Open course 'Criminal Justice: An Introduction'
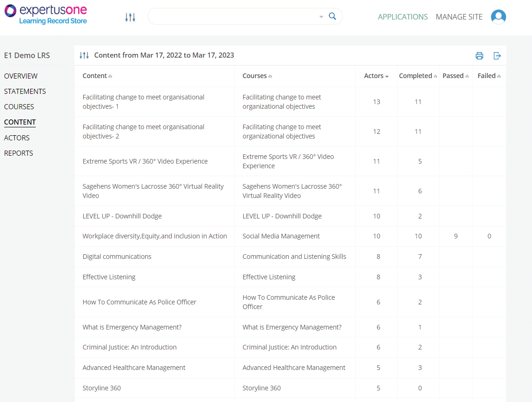Screen dimensions: 532x402 [289, 347]
